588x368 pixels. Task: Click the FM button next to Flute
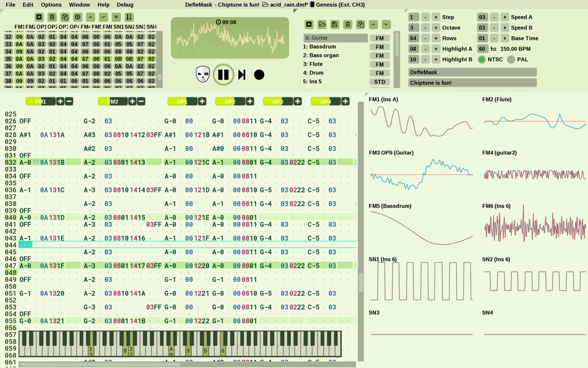click(x=379, y=63)
